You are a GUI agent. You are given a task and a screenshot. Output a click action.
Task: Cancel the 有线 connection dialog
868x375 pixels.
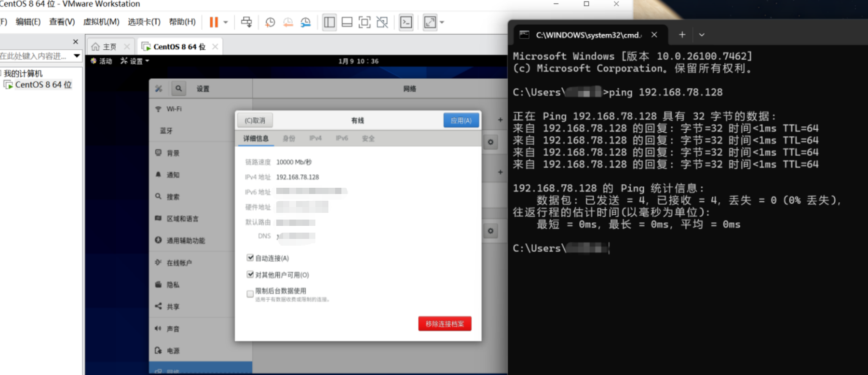(x=255, y=120)
